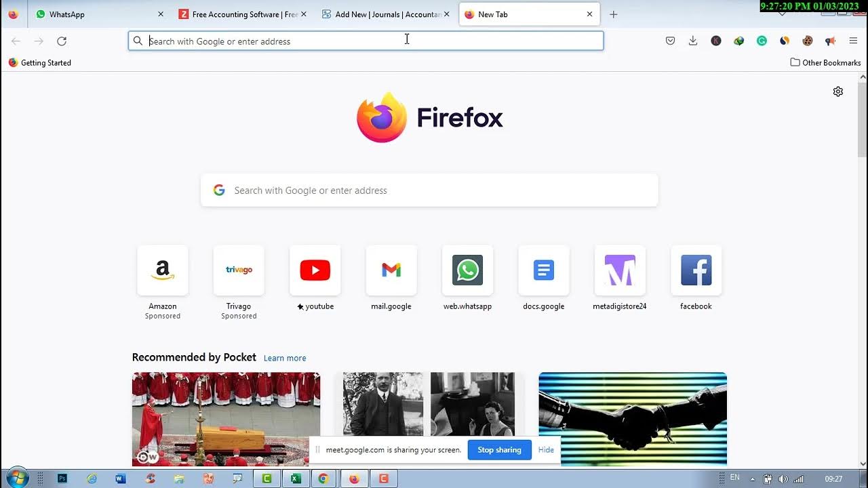The height and width of the screenshot is (488, 868).
Task: Close the WhatsApp tab
Action: point(161,14)
